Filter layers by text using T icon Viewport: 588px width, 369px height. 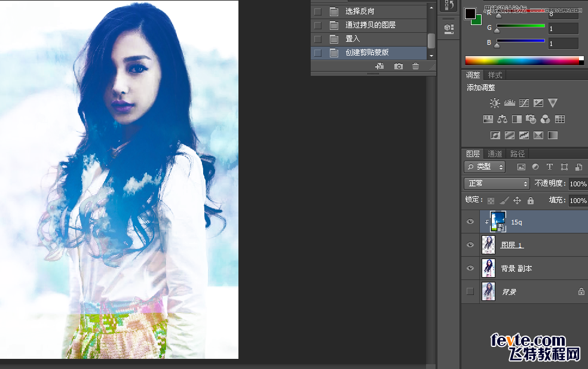[x=550, y=167]
